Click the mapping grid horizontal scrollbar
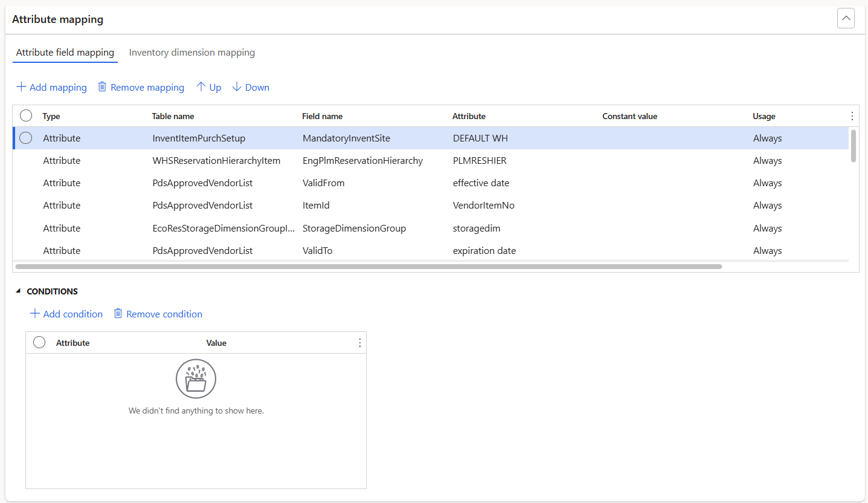This screenshot has width=868, height=503. tap(368, 266)
